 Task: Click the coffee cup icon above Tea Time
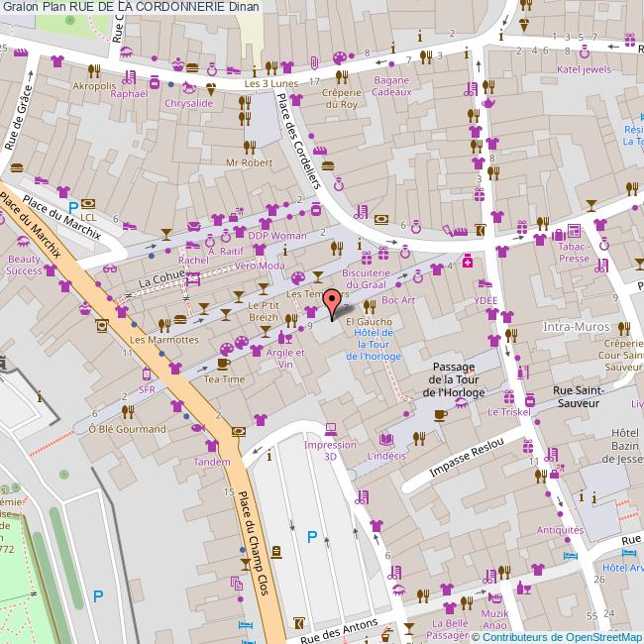223,363
